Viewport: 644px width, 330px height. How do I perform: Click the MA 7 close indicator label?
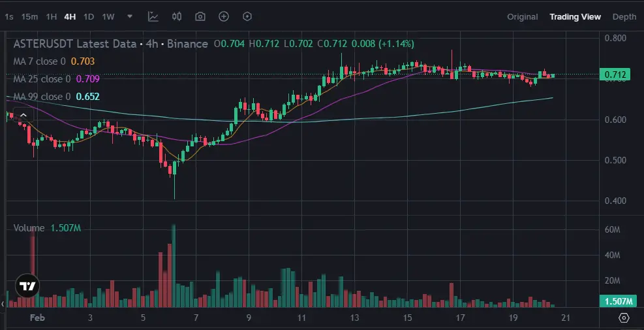click(40, 61)
